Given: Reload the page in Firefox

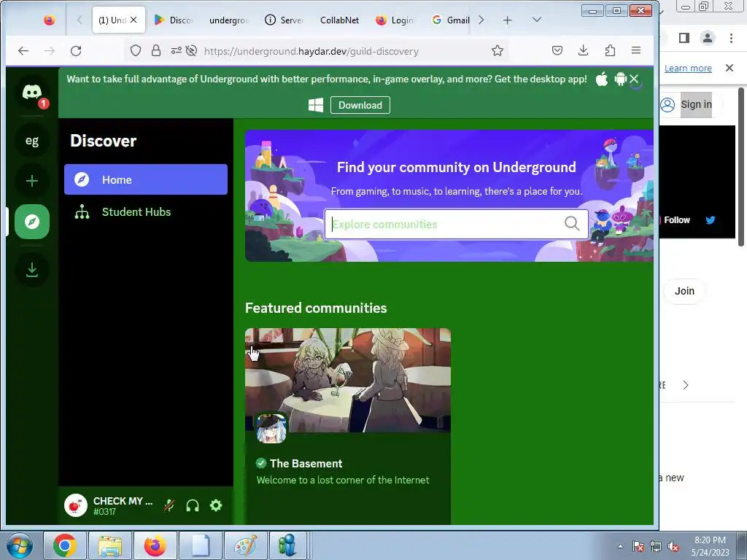Looking at the screenshot, I should [x=76, y=50].
